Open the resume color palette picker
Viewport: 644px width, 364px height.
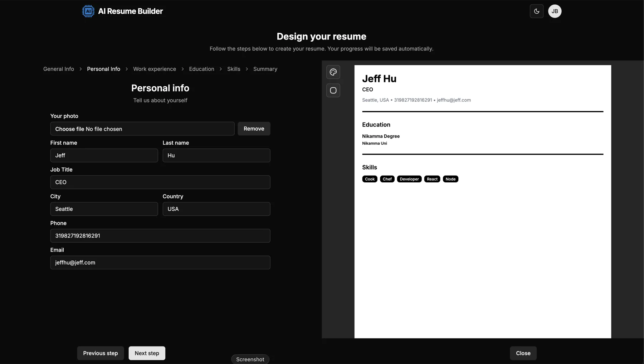point(333,72)
